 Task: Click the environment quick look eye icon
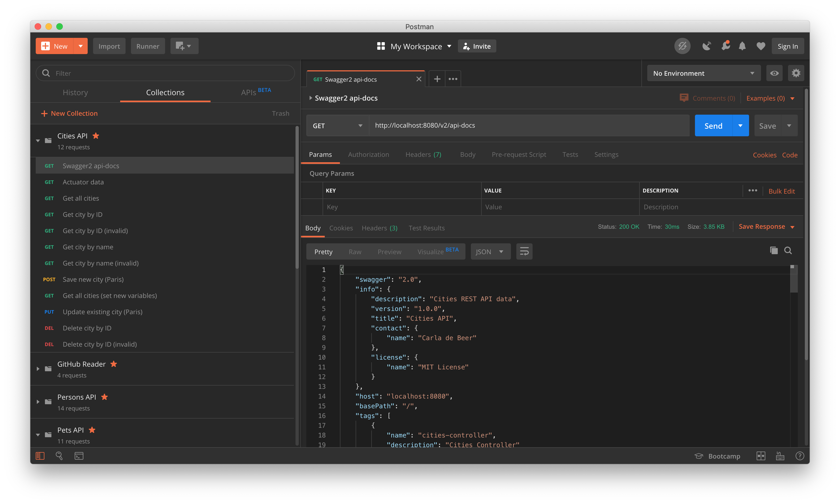(774, 73)
